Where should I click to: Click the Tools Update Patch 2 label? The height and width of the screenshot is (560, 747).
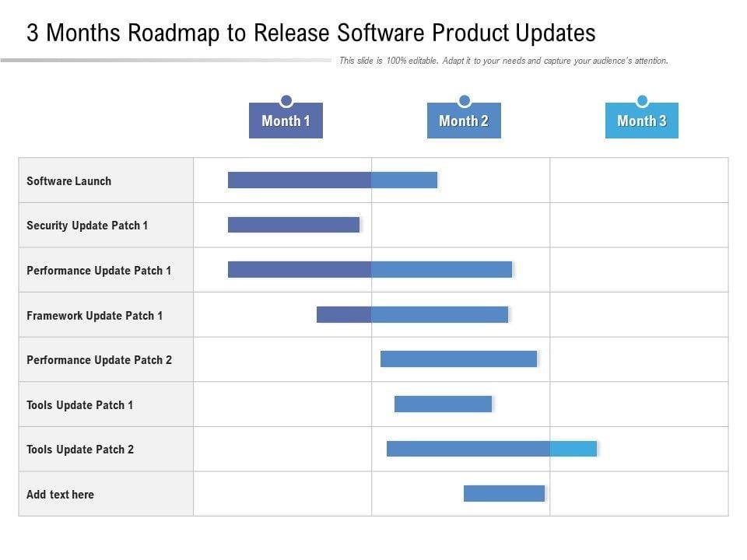80,450
